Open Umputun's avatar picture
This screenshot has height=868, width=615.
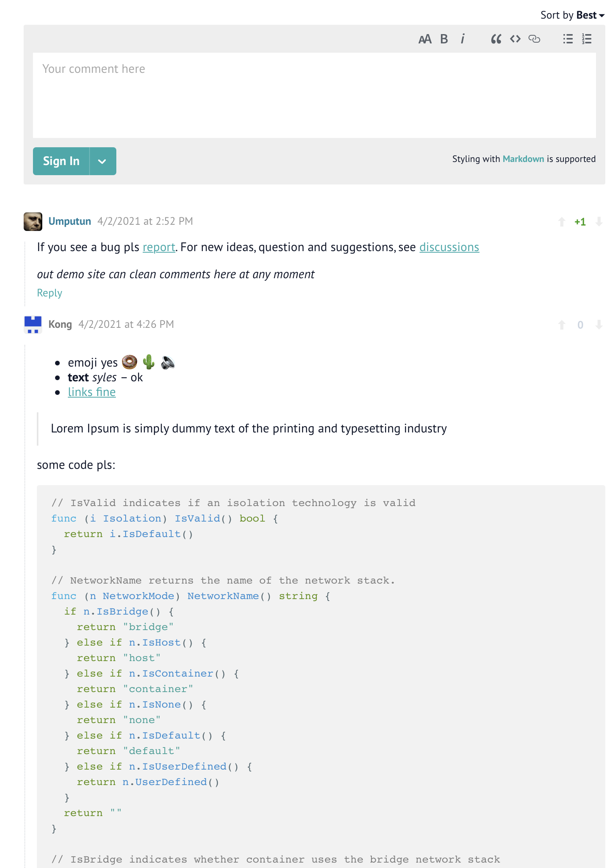pyautogui.click(x=33, y=222)
